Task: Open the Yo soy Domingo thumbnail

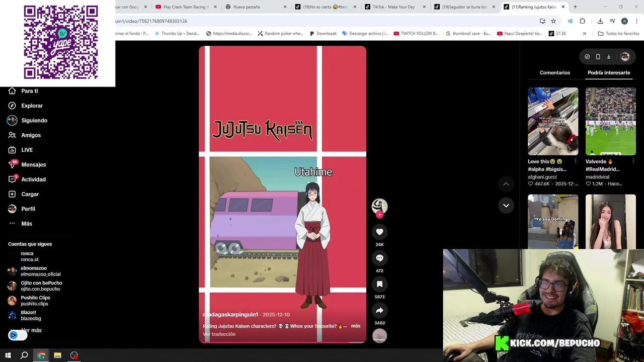Action: [553, 221]
